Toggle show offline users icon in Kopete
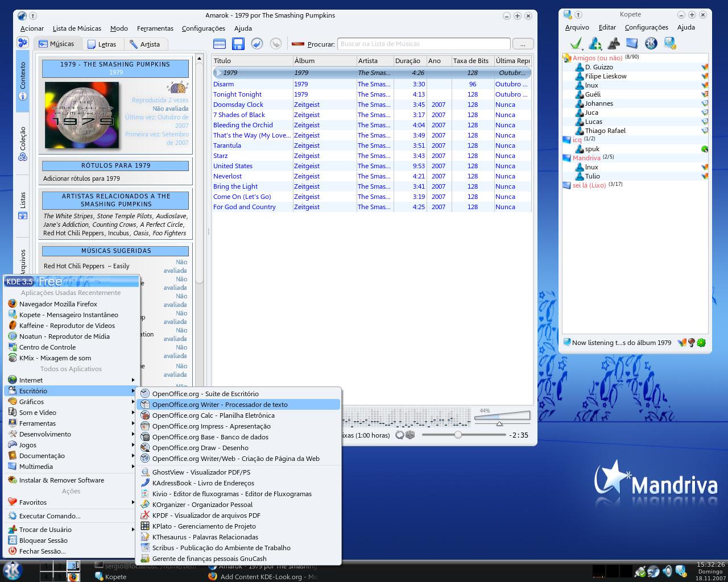 click(614, 43)
